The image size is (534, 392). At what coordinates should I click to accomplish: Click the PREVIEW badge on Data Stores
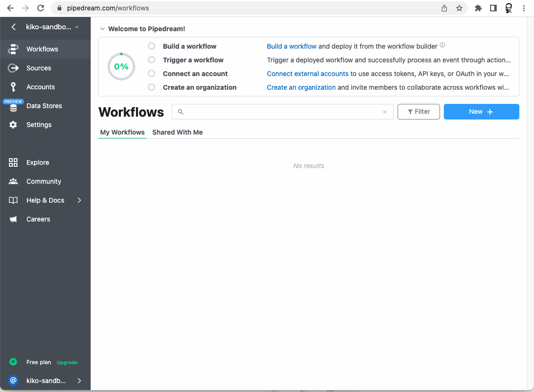[13, 102]
